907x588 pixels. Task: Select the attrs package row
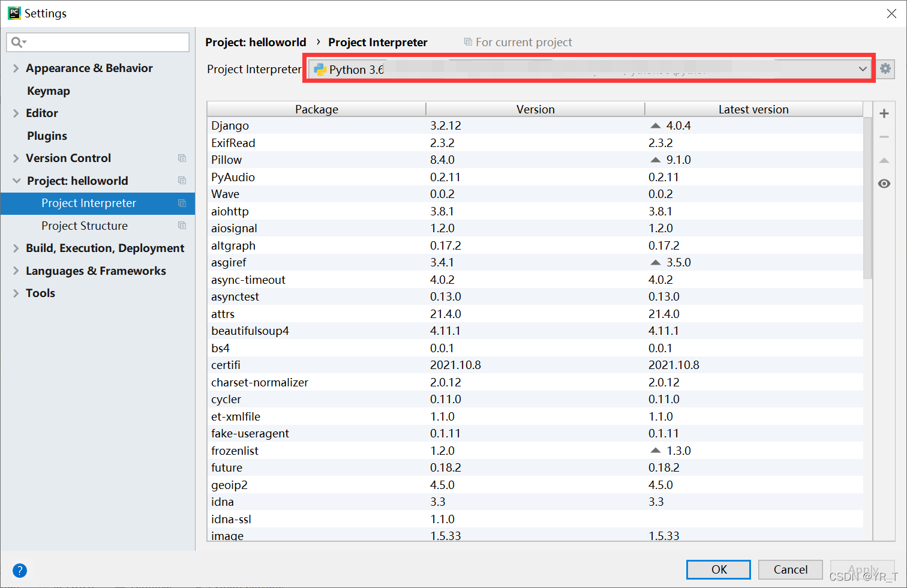pos(535,314)
